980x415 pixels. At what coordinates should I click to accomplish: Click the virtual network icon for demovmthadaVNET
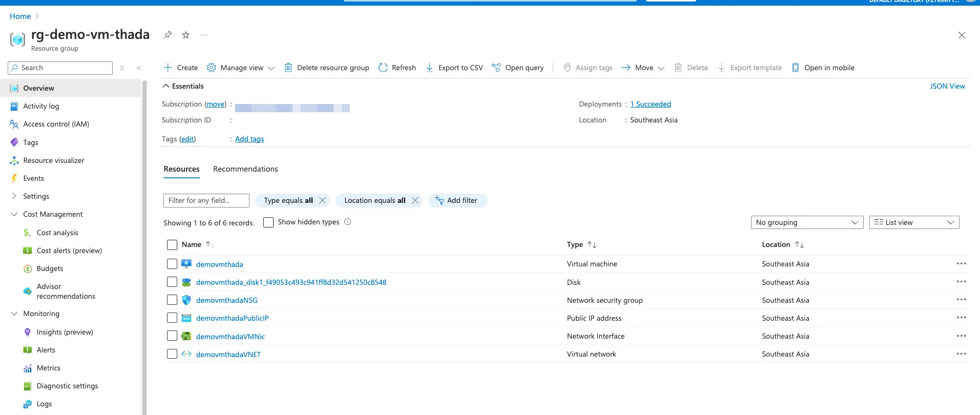tap(186, 354)
